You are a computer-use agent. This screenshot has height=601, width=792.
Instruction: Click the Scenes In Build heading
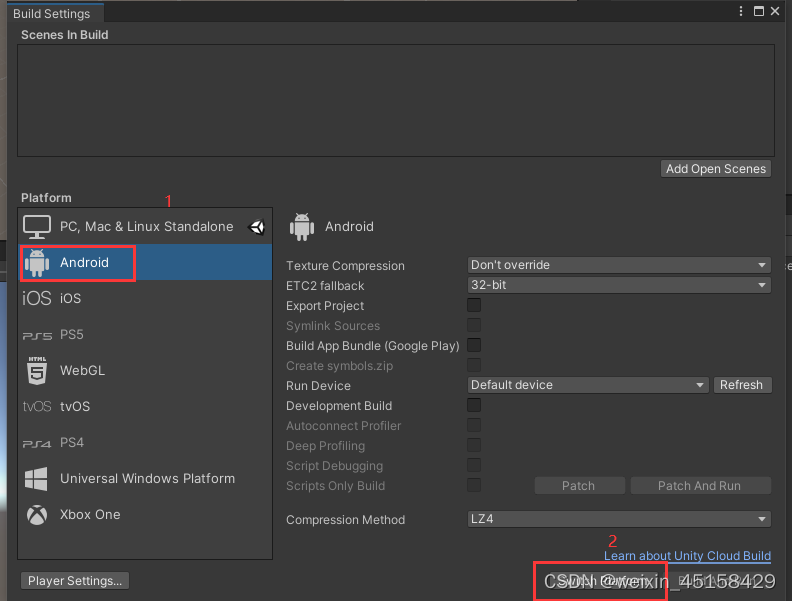coord(65,35)
